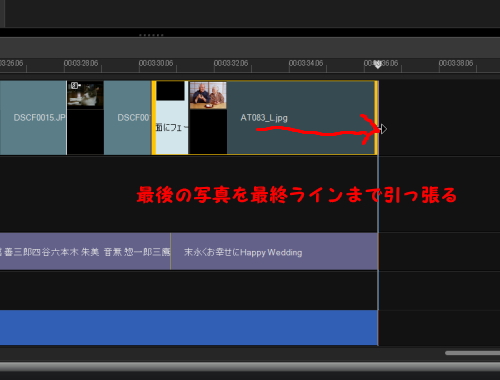Viewport: 500px width, 380px height.
Task: Click the yellow left edge of the selected clip
Action: pyautogui.click(x=154, y=118)
